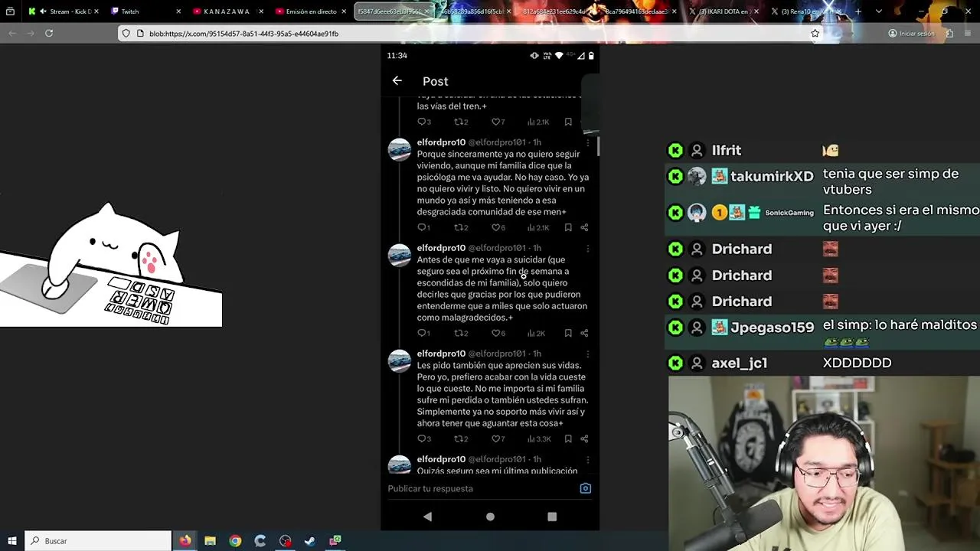Open Firefox from the taskbar

click(185, 541)
